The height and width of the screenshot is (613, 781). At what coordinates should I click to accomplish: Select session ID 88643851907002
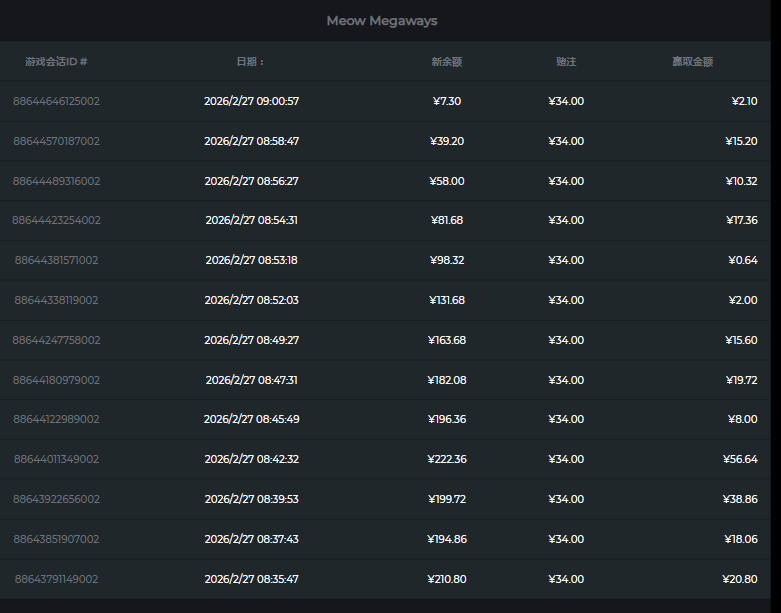[x=56, y=539]
